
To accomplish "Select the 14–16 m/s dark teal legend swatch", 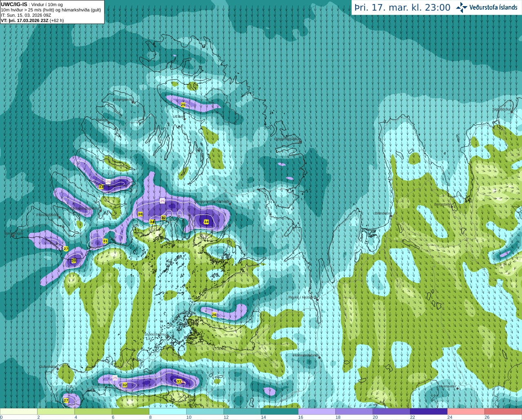I will (x=280, y=411).
